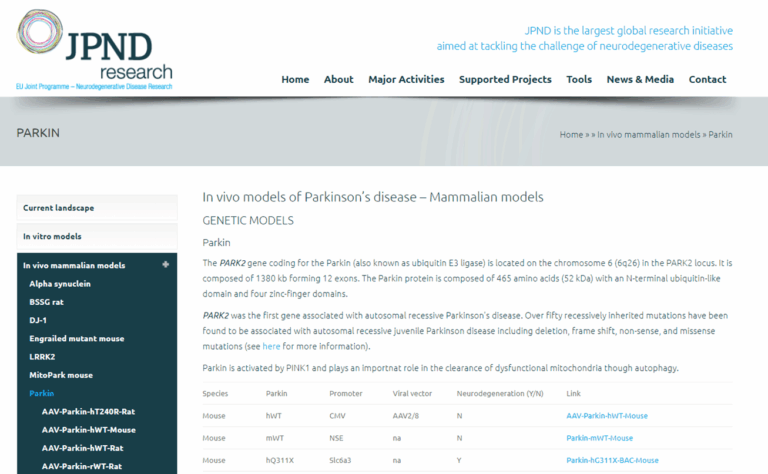768x474 pixels.
Task: Collapse the In vivo mammalian models section
Action: click(x=166, y=264)
